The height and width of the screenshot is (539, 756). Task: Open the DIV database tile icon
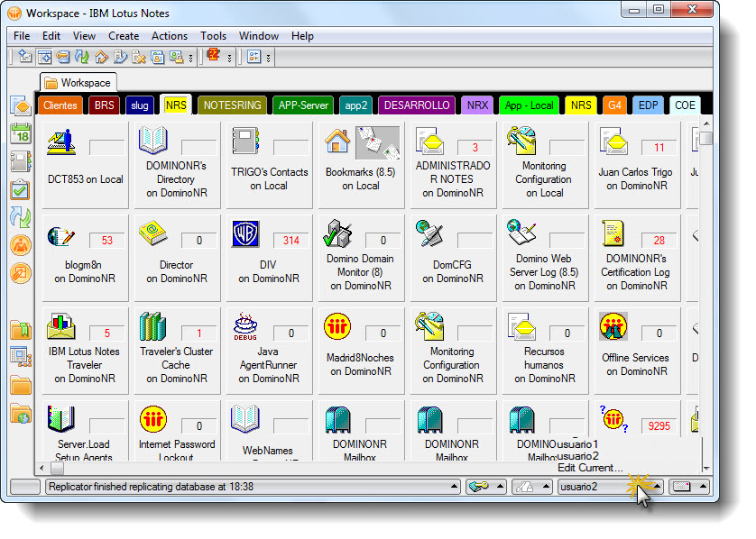(245, 234)
